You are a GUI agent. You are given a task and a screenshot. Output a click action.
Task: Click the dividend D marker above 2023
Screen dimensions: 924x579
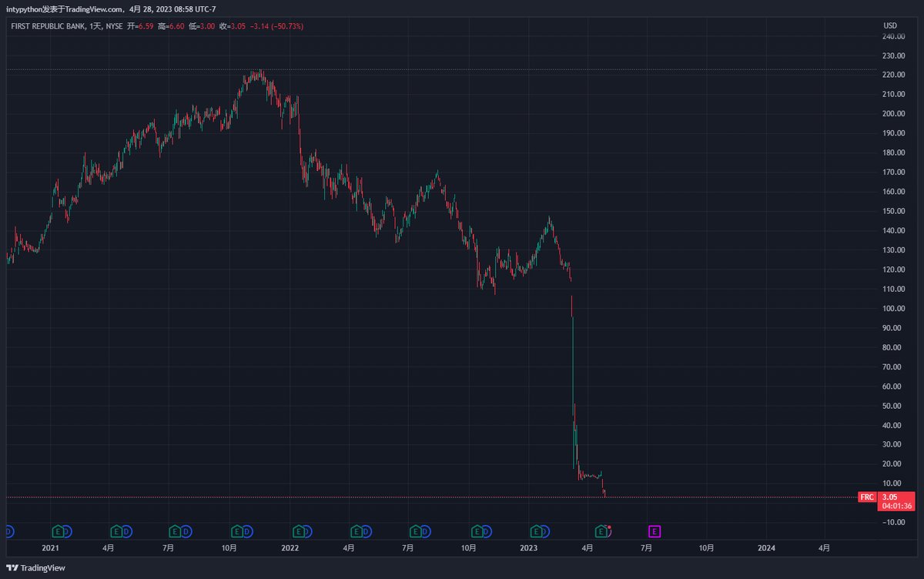click(x=546, y=531)
